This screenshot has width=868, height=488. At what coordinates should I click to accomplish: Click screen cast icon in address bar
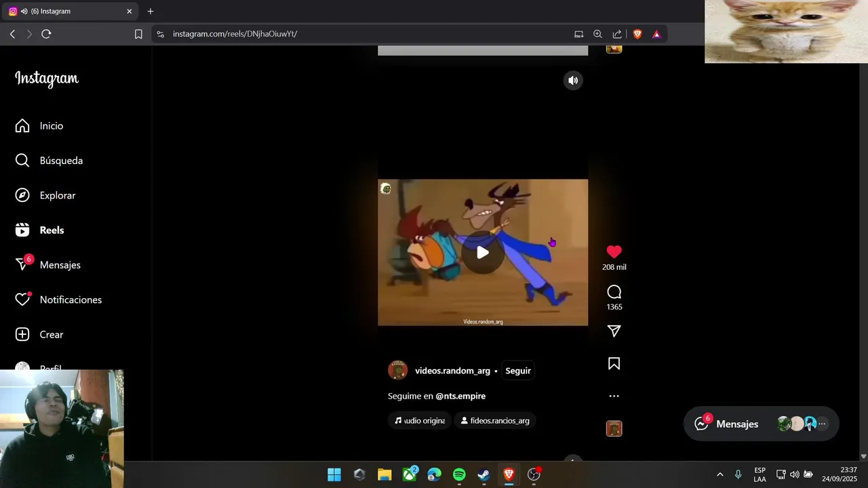[x=578, y=34]
